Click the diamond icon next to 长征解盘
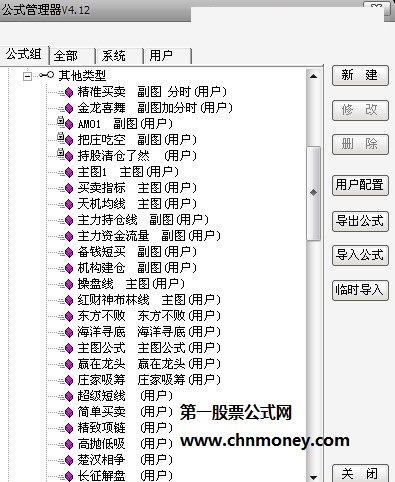395x482 pixels. [x=69, y=476]
